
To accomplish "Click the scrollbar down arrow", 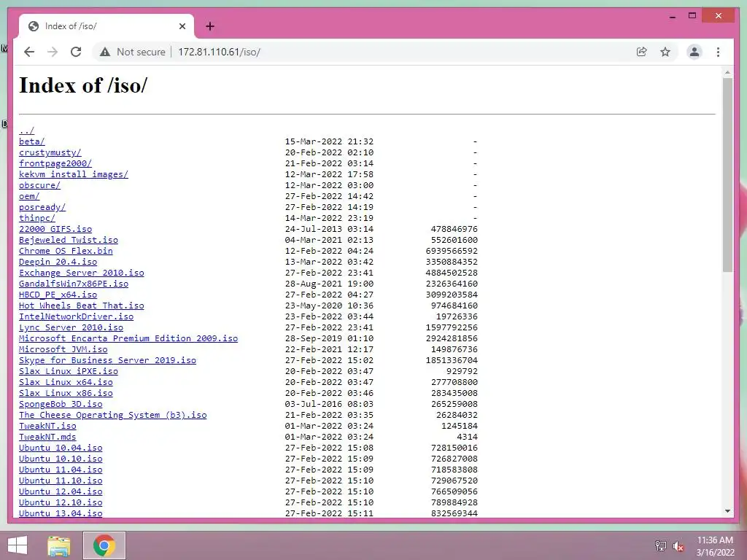I will [727, 511].
